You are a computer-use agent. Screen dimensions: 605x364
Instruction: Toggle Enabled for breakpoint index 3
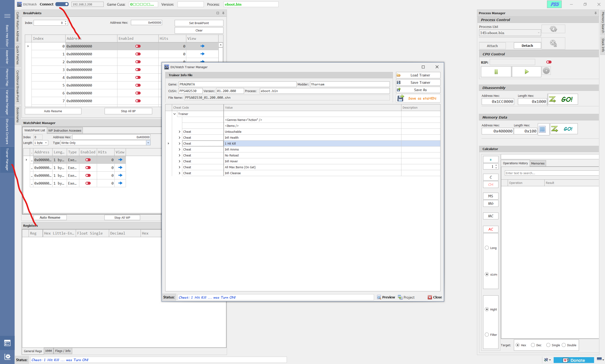pyautogui.click(x=138, y=70)
